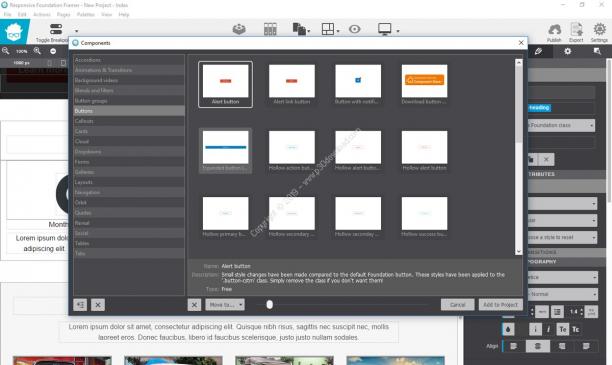Click the list style icon beside line height
The image size is (612, 365).
point(557,312)
